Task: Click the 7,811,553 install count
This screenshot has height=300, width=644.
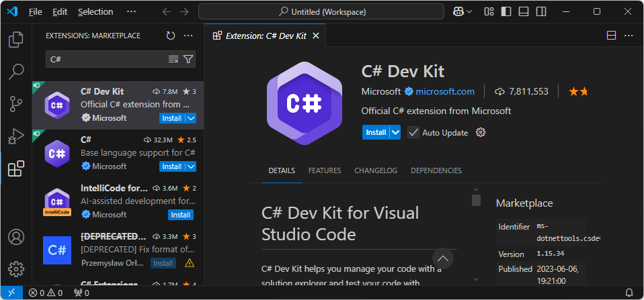Action: [522, 91]
